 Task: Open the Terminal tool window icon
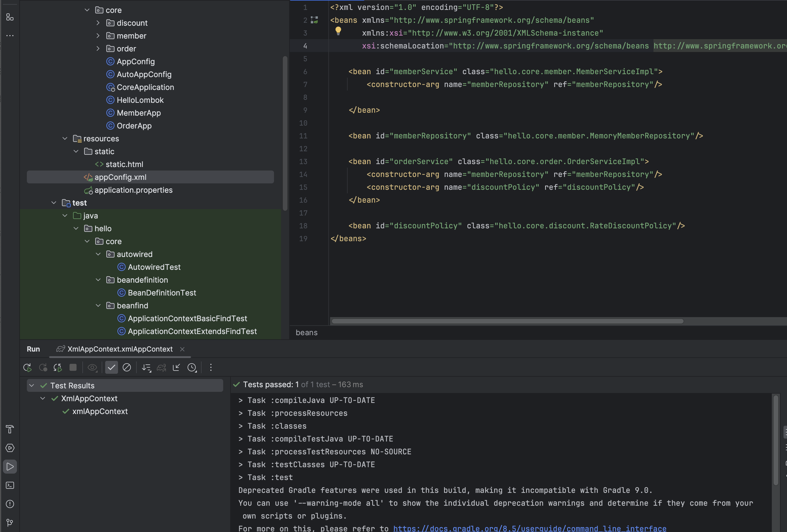(x=10, y=485)
